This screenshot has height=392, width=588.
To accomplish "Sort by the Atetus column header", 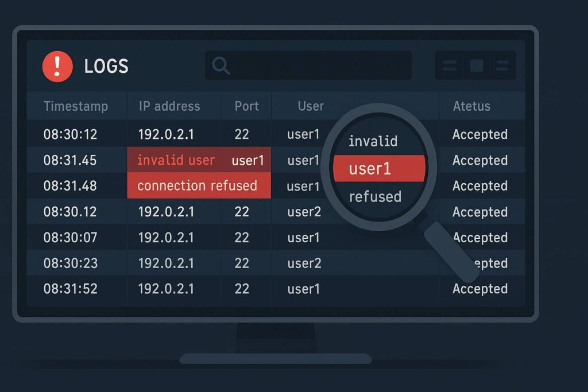I will pos(471,106).
